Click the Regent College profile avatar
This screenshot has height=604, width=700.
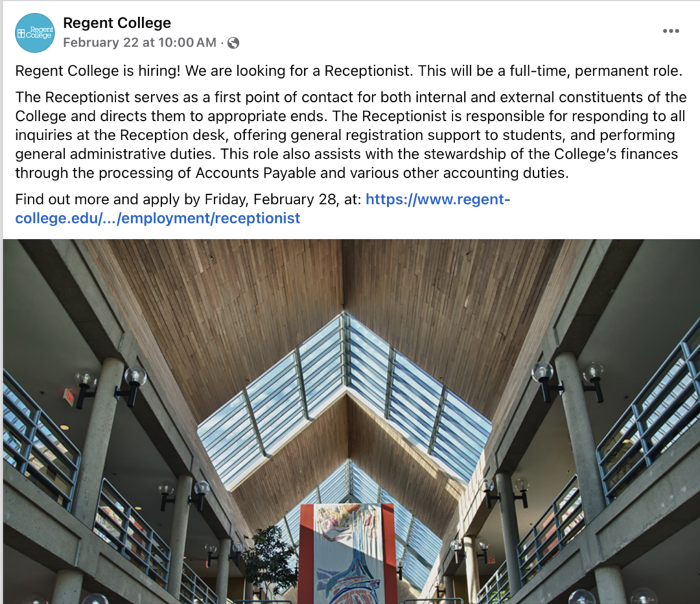tap(35, 33)
